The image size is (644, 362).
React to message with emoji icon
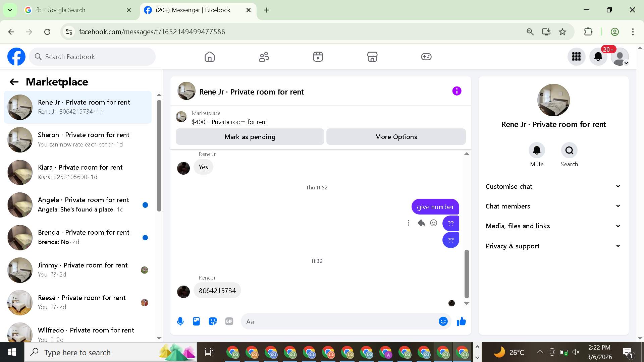pos(434,223)
